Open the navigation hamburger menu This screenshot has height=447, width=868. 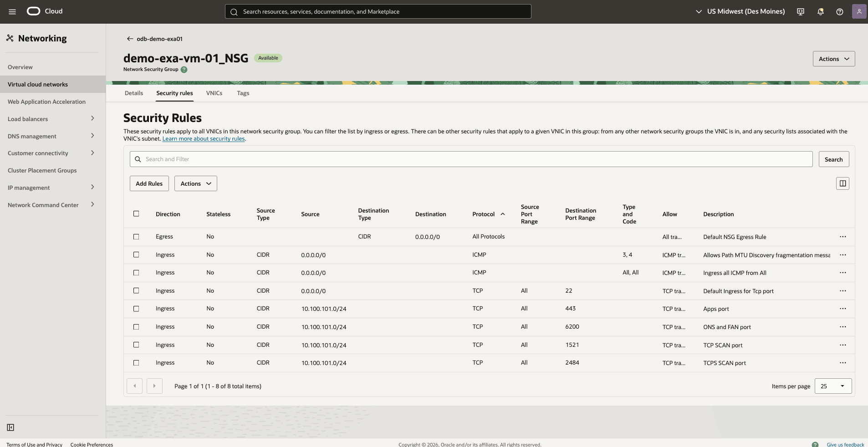(12, 11)
